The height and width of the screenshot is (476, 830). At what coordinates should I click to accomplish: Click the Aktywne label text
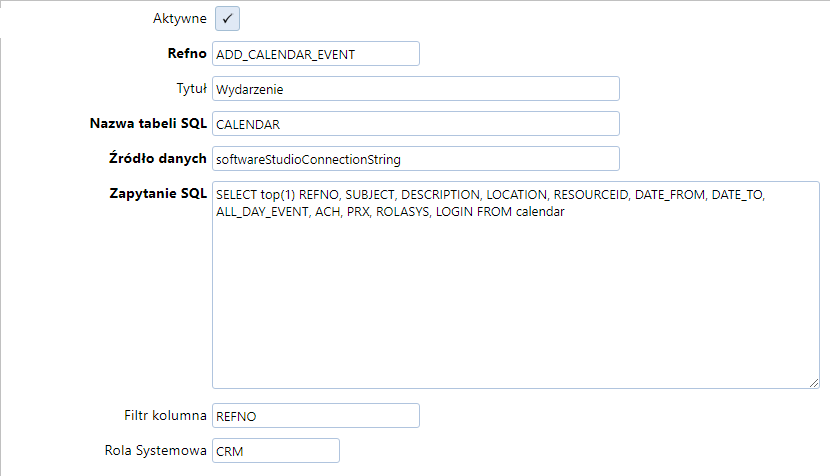pyautogui.click(x=179, y=19)
